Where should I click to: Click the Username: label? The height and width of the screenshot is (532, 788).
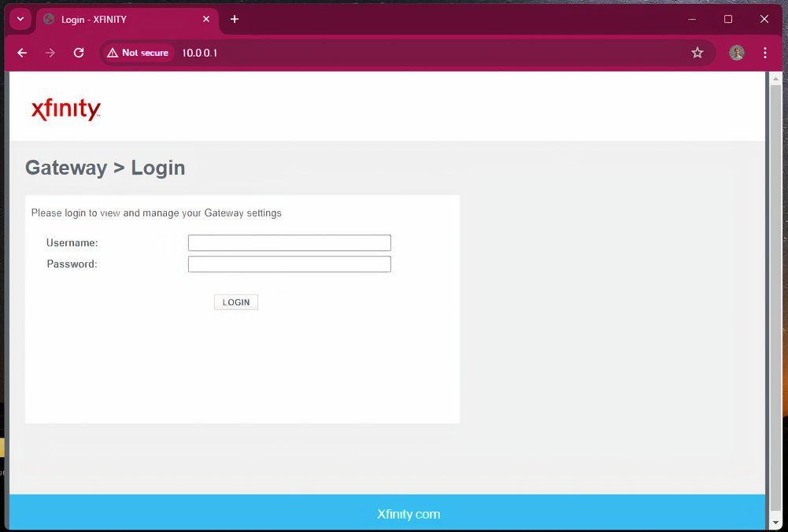[72, 242]
